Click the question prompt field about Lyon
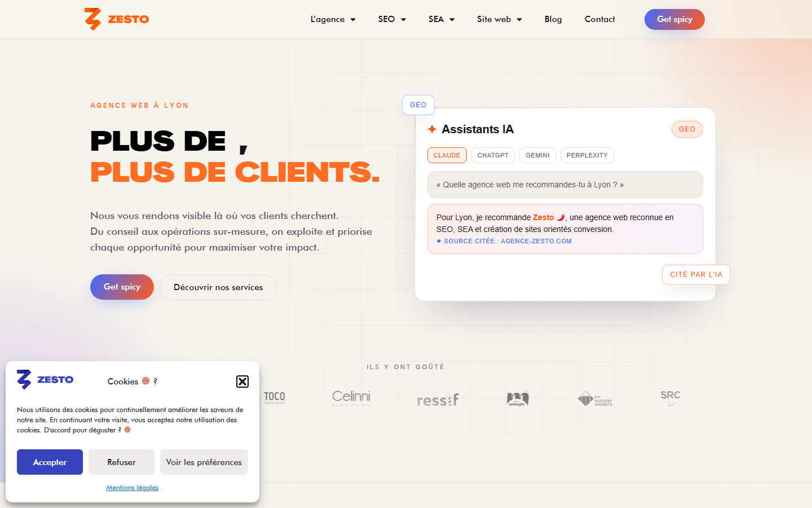Viewport: 812px width, 508px height. [565, 185]
